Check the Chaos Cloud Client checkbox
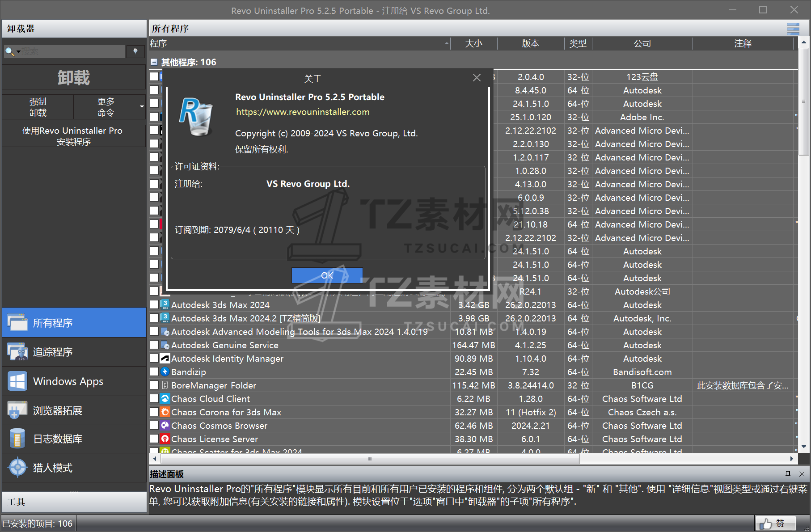 point(154,399)
